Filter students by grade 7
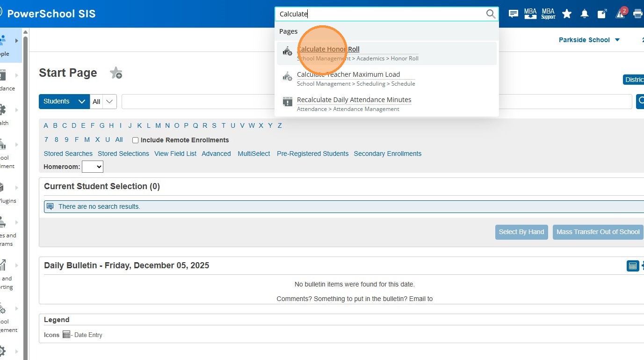This screenshot has width=644, height=360. [46, 140]
